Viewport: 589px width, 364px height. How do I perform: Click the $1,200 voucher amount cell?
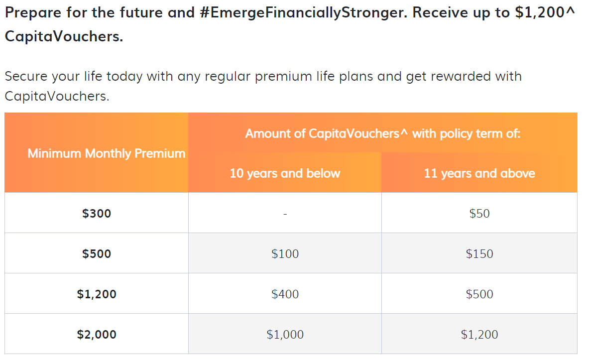(x=479, y=334)
